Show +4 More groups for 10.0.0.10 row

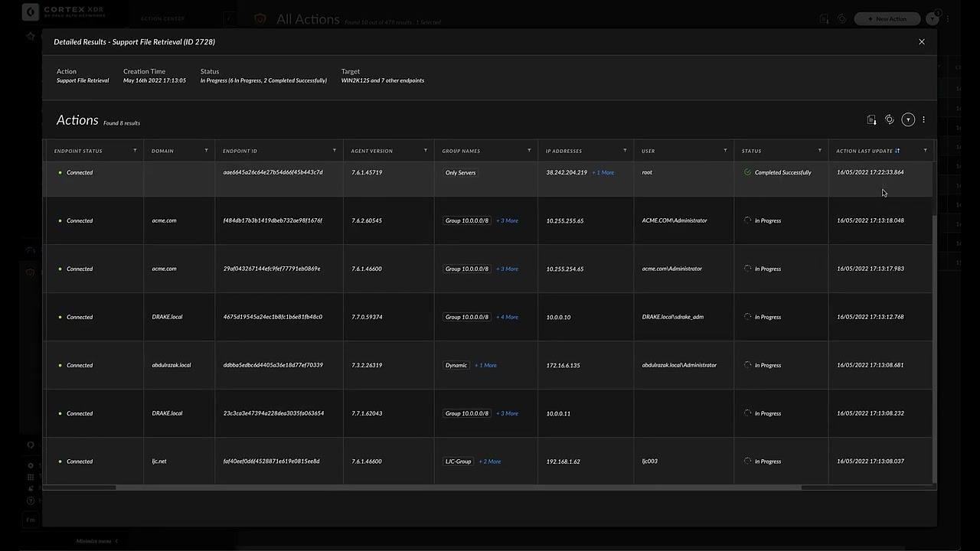click(x=507, y=318)
